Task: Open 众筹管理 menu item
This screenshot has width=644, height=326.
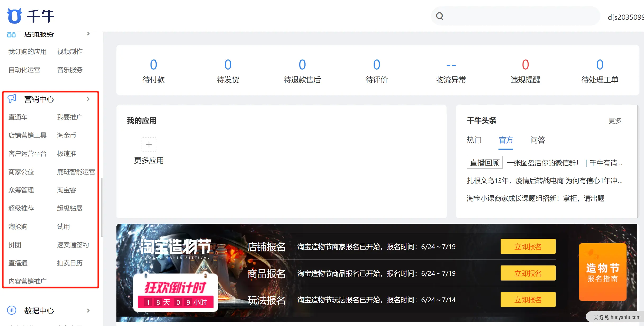Action: (x=21, y=190)
